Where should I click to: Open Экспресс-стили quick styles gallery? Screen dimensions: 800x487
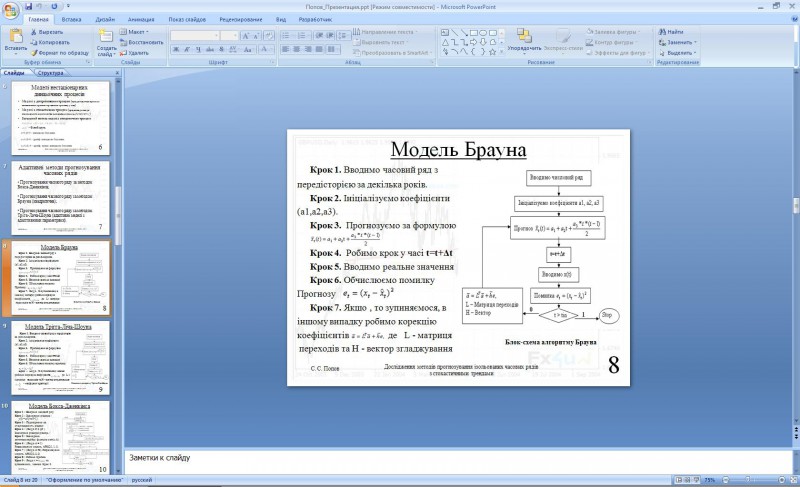click(x=563, y=40)
